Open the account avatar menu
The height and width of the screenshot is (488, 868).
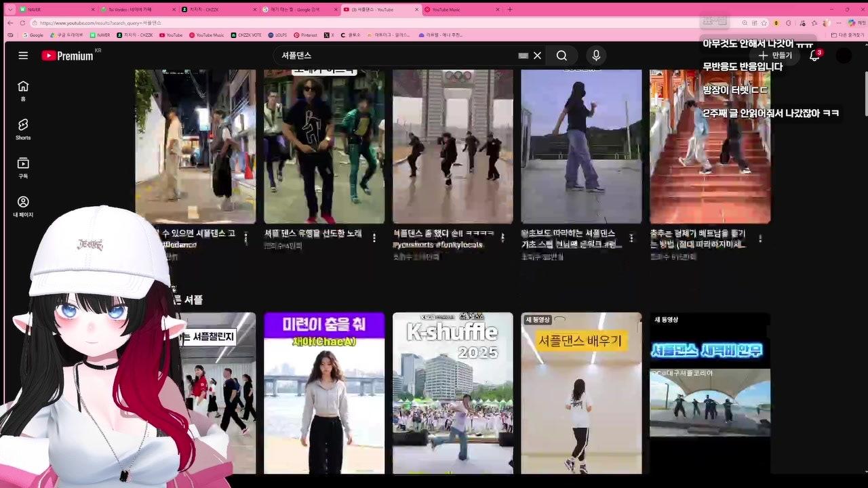[x=844, y=56]
